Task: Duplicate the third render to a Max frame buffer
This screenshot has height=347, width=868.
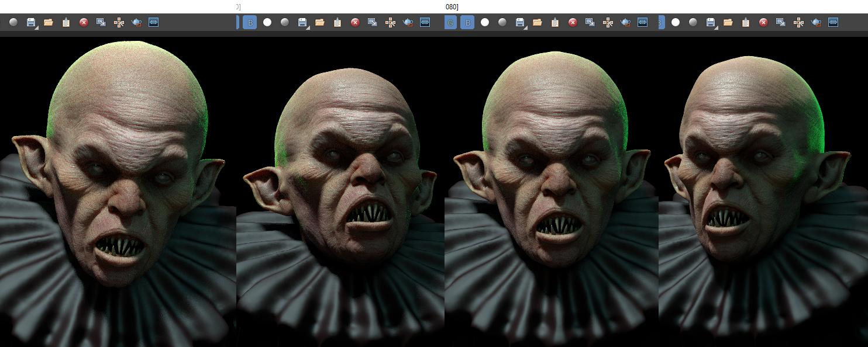Action: (x=590, y=22)
